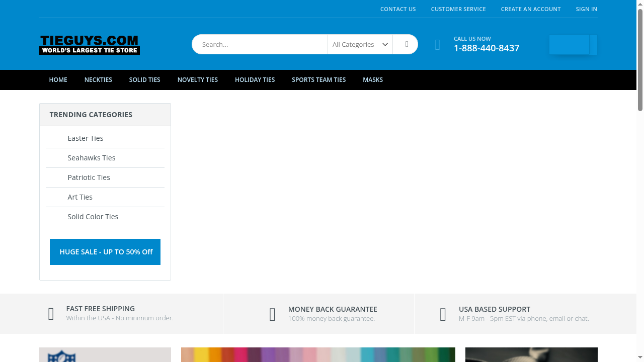This screenshot has height=362, width=644.
Task: Open the Sports Team Ties menu
Action: click(x=318, y=80)
